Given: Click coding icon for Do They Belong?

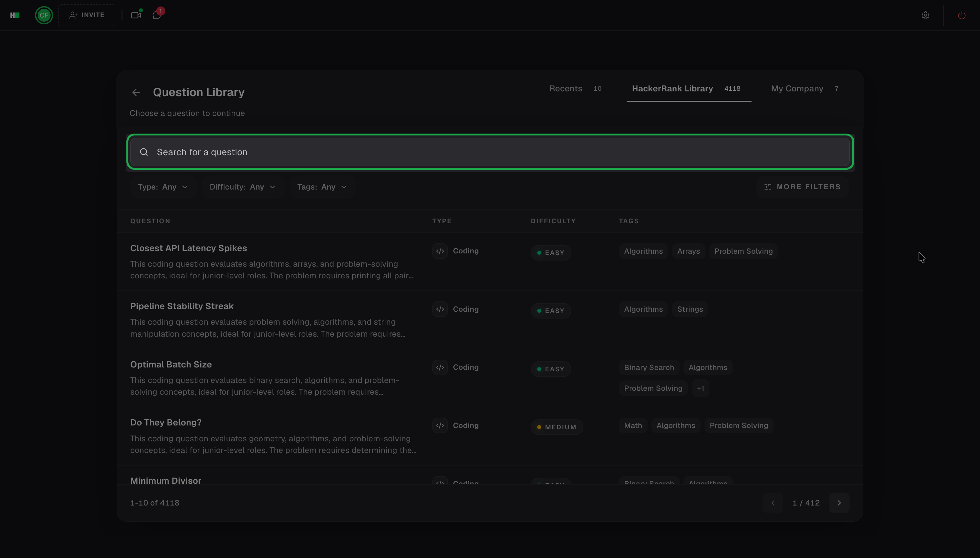Looking at the screenshot, I should click(x=440, y=425).
